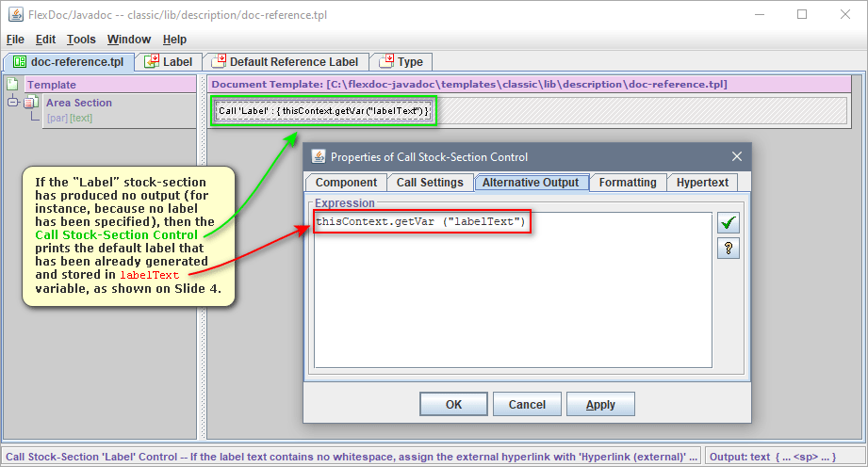Click the question mark expression help icon

(x=728, y=249)
